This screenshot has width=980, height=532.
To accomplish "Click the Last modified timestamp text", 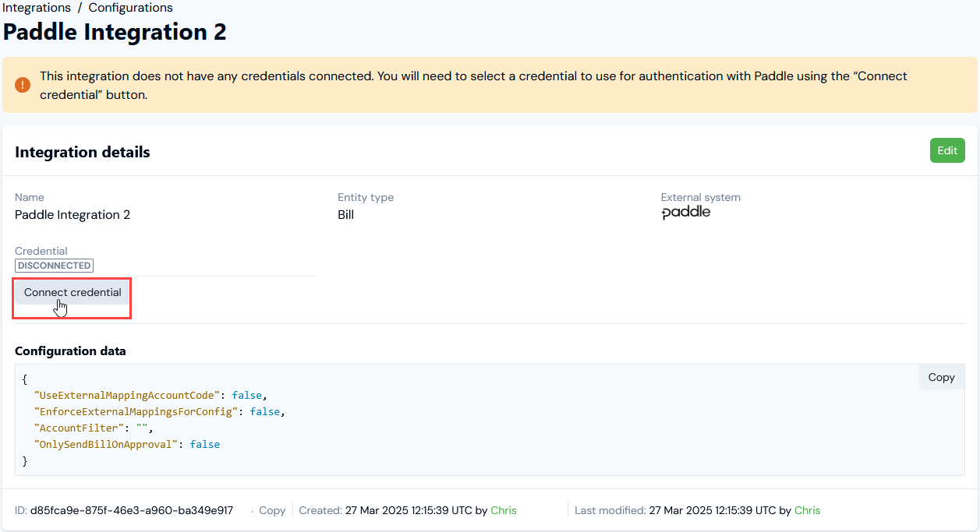I will [713, 510].
